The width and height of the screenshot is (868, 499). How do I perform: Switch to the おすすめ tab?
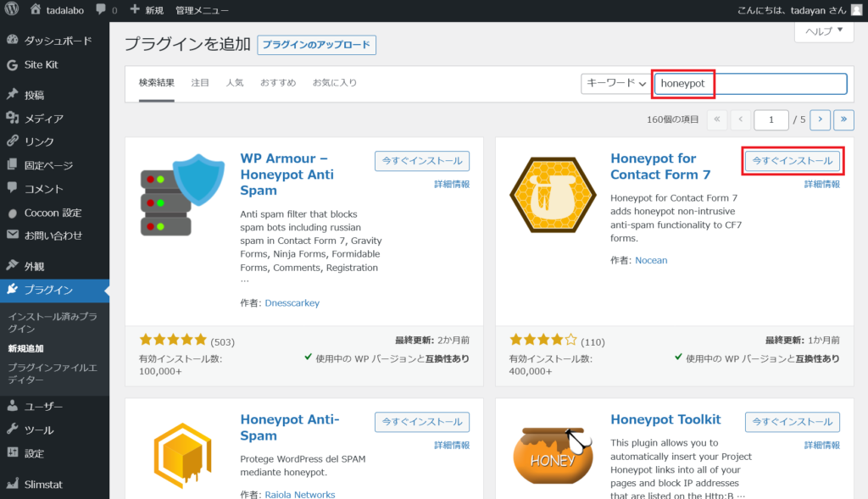(x=278, y=83)
